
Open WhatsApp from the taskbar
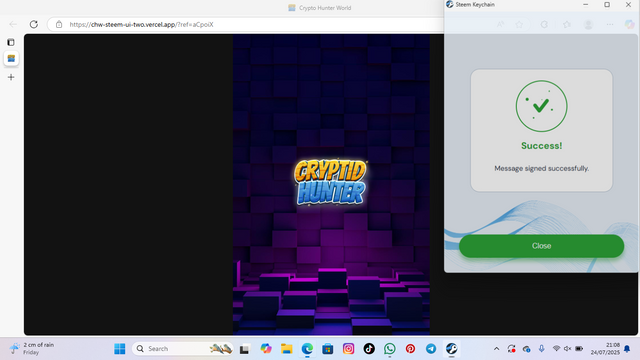click(x=390, y=349)
